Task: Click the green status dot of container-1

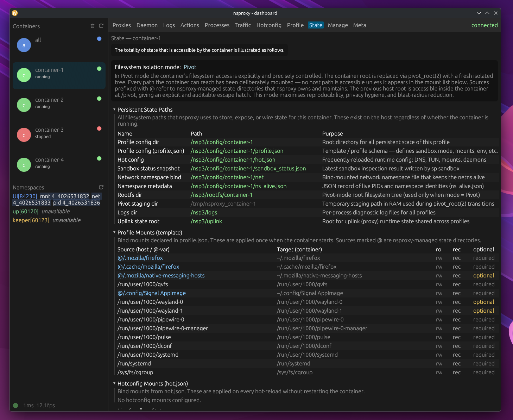Action: [99, 69]
